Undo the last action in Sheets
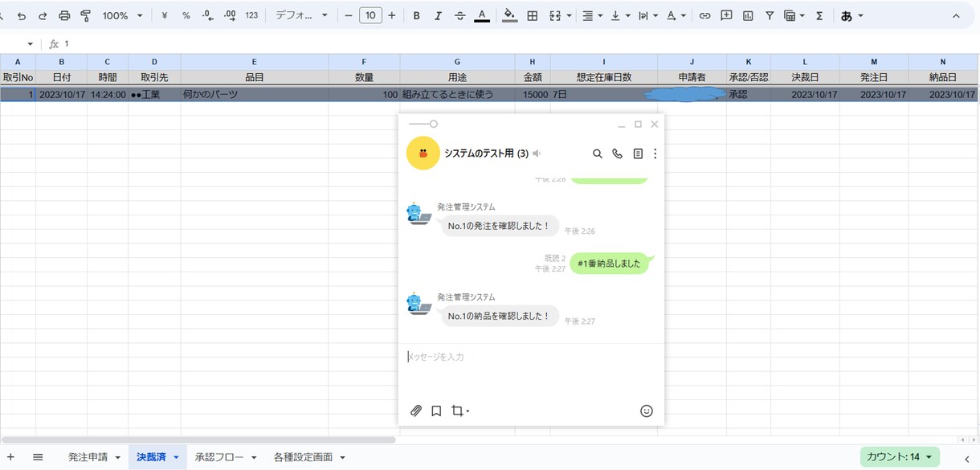This screenshot has width=980, height=470. point(22,15)
